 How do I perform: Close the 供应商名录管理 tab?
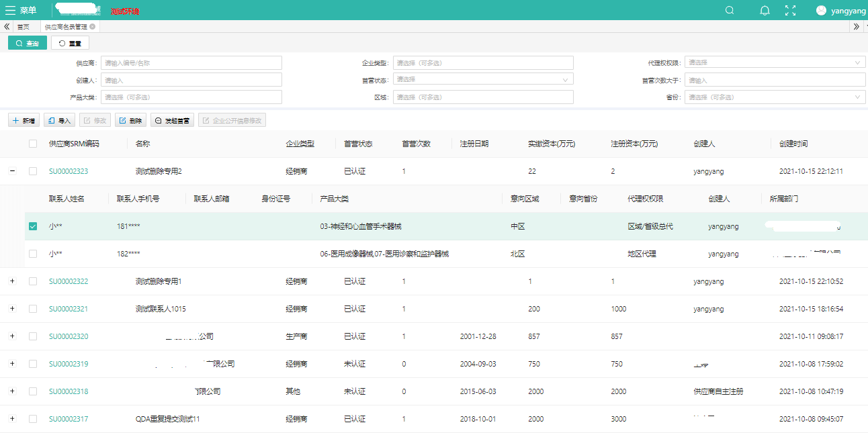(x=92, y=27)
